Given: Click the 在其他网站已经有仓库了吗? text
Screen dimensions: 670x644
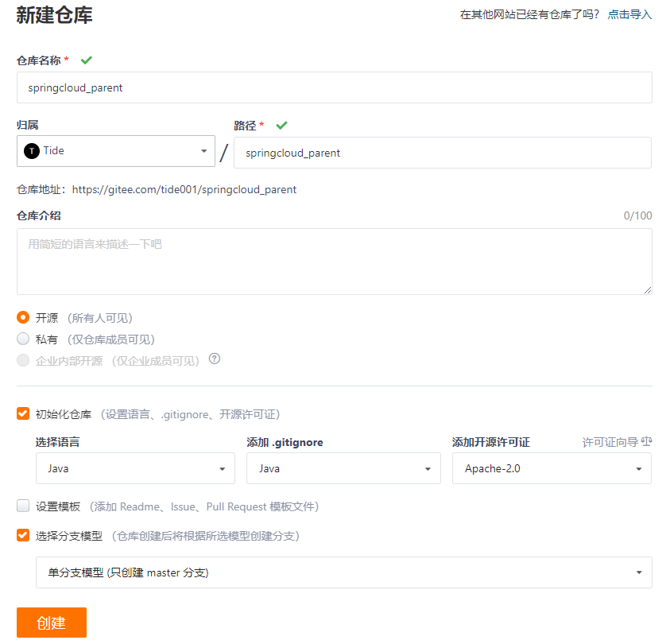Looking at the screenshot, I should pos(530,14).
